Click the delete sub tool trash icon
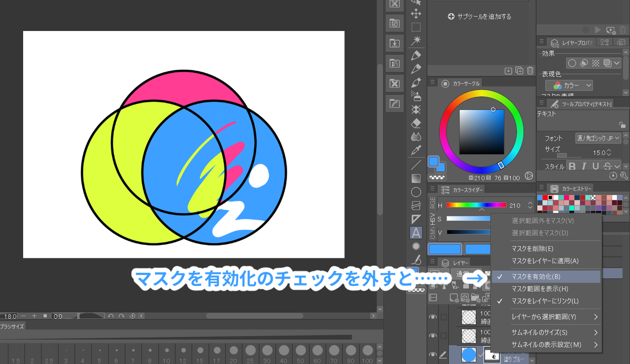Image resolution: width=630 pixels, height=364 pixels. coord(530,70)
